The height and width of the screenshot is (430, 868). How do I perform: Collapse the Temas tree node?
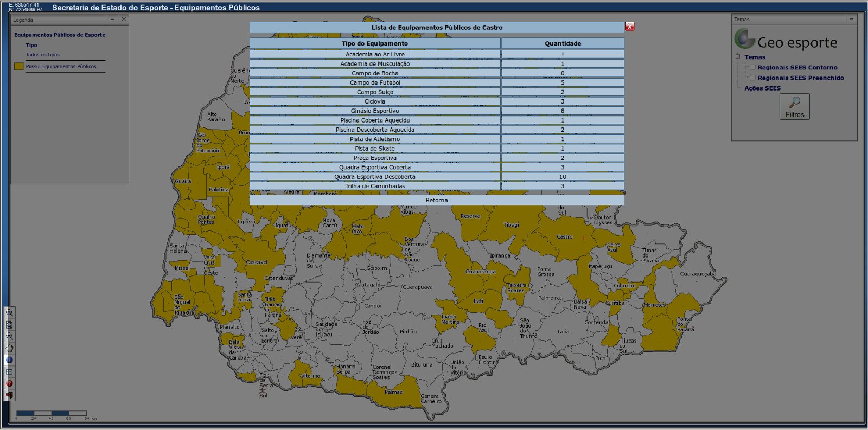pyautogui.click(x=738, y=56)
